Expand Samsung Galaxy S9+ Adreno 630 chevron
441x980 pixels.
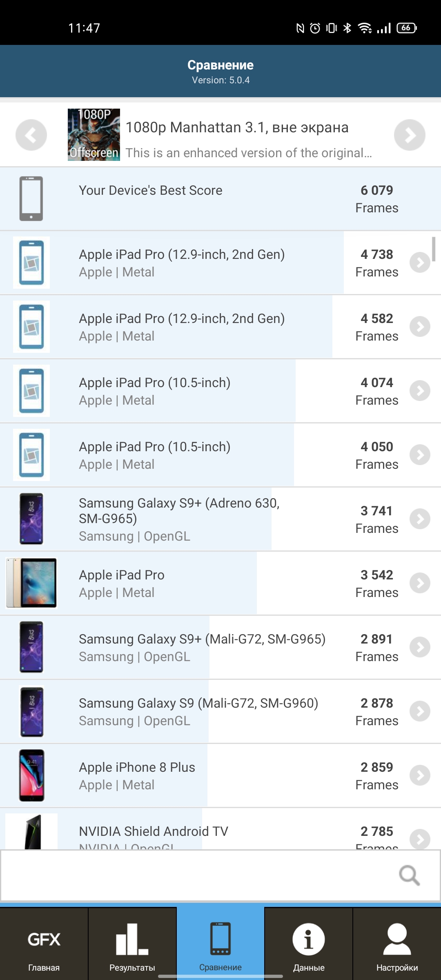tap(420, 519)
